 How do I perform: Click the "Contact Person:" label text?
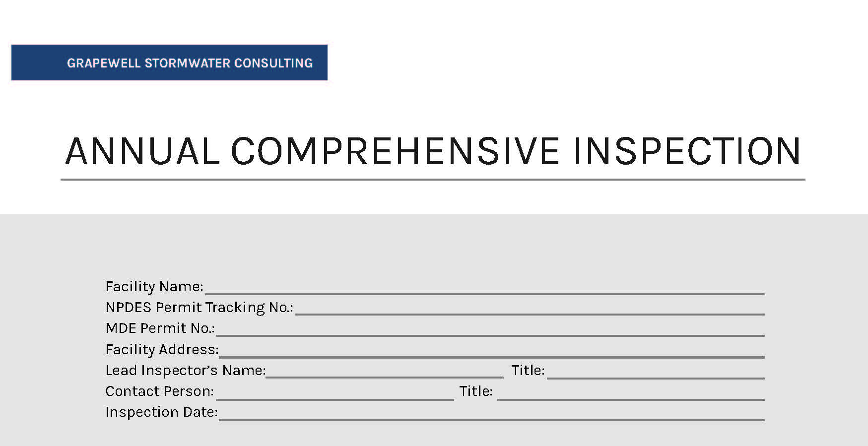point(160,391)
